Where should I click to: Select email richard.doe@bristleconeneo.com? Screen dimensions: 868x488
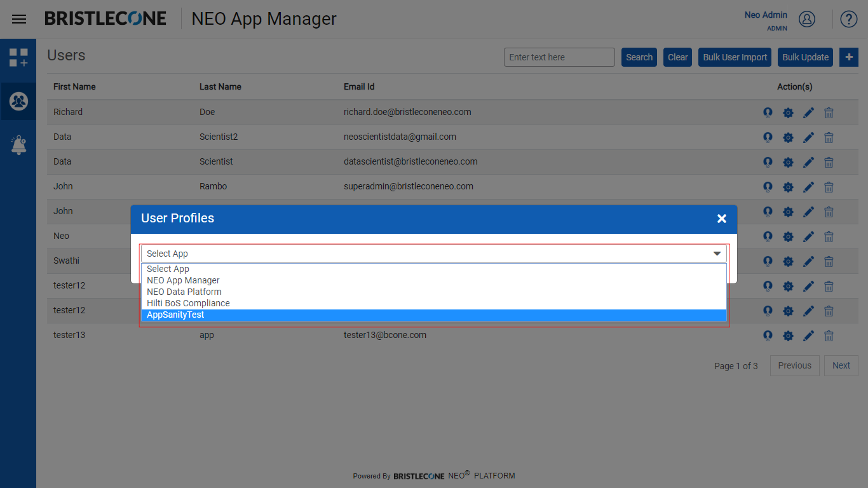[407, 112]
